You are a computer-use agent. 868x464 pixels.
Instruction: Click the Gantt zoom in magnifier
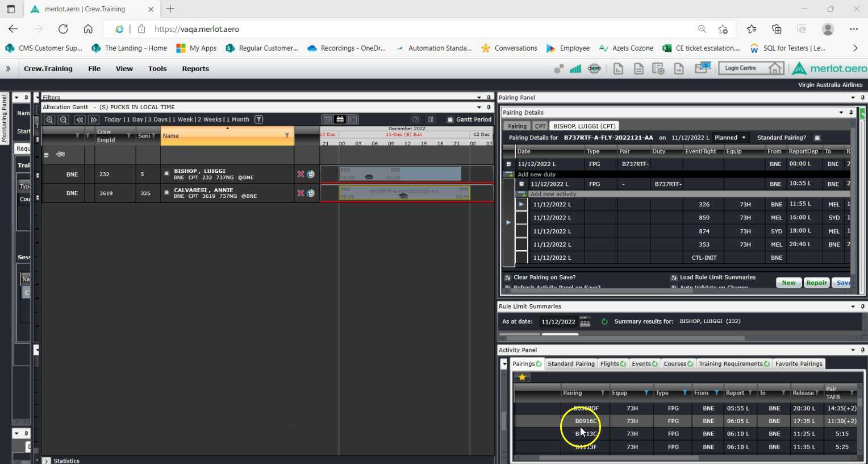49,119
